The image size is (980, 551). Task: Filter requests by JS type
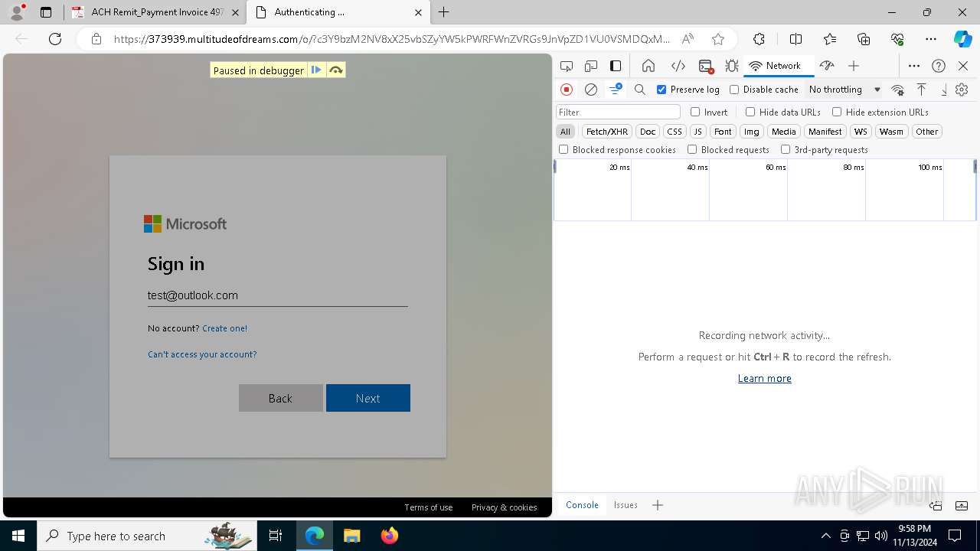(697, 132)
